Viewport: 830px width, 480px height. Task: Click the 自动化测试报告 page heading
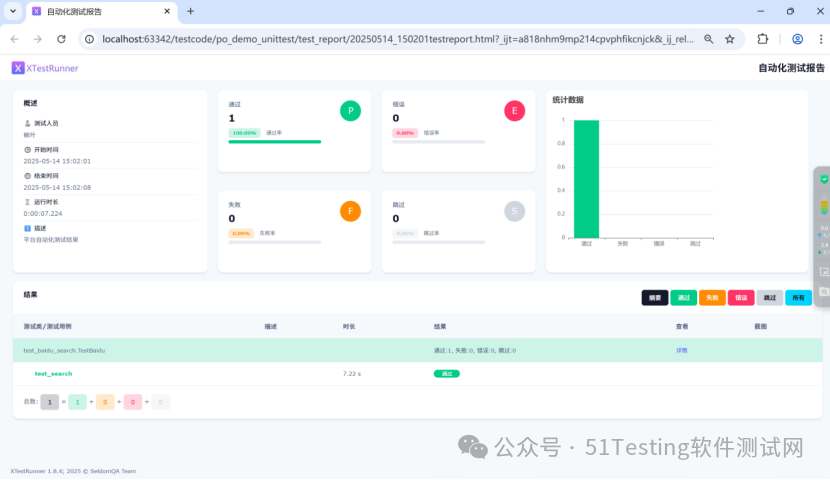(791, 68)
